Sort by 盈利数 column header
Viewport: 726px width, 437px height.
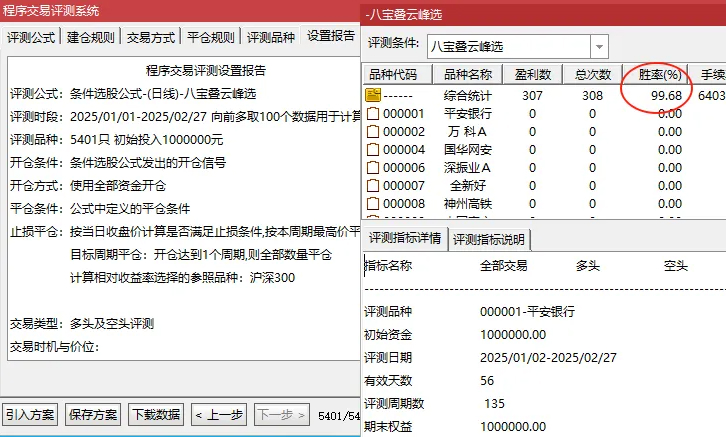(532, 75)
